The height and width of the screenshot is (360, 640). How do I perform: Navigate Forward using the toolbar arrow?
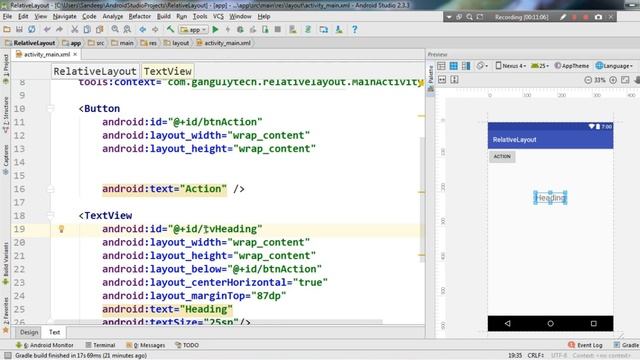coord(155,29)
